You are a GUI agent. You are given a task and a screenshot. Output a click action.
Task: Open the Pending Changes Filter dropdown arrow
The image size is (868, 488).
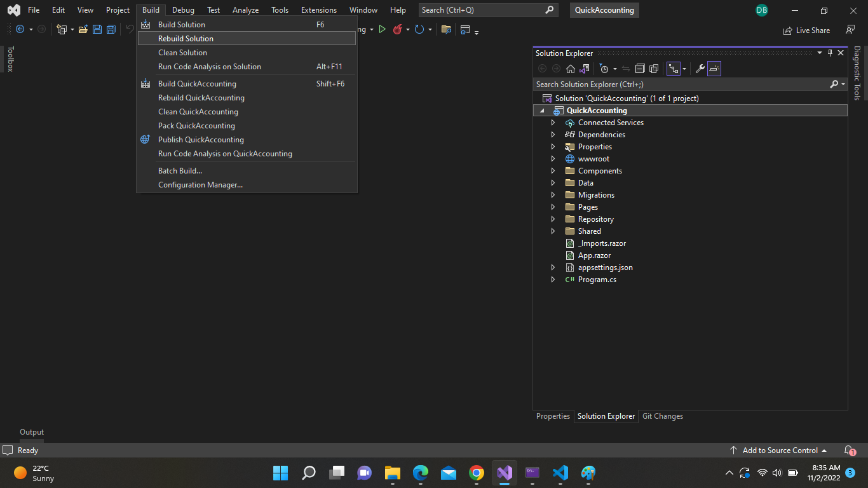click(x=614, y=69)
